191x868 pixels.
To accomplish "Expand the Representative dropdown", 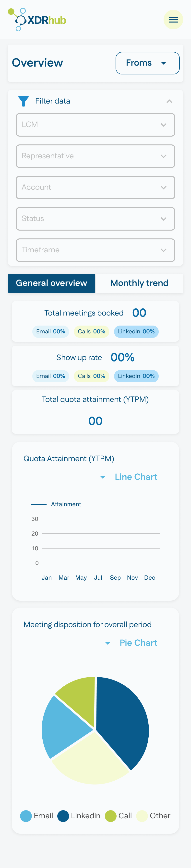I will point(95,156).
